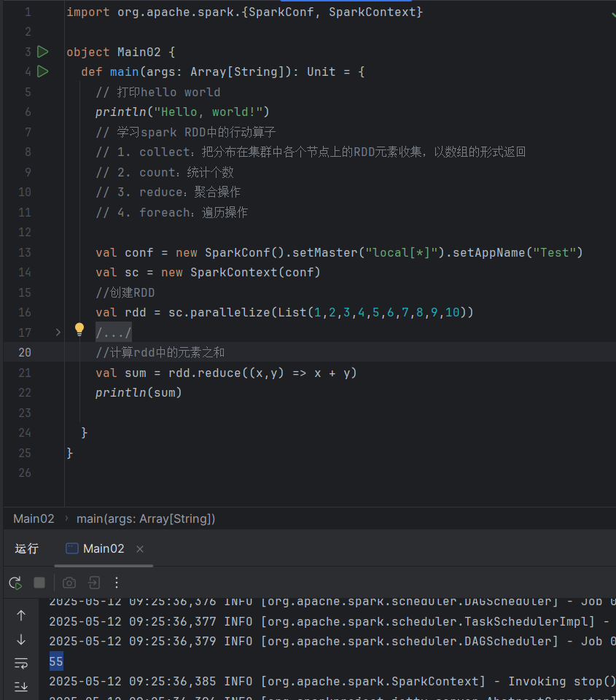Stop the running Main02 process
The width and height of the screenshot is (616, 700).
(39, 583)
